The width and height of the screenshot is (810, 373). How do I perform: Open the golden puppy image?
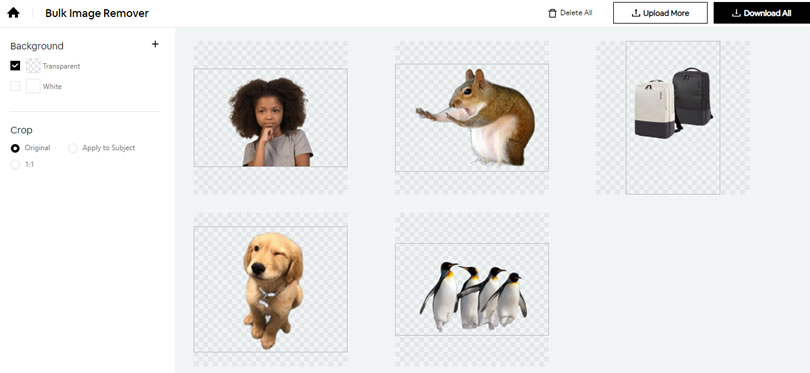271,289
